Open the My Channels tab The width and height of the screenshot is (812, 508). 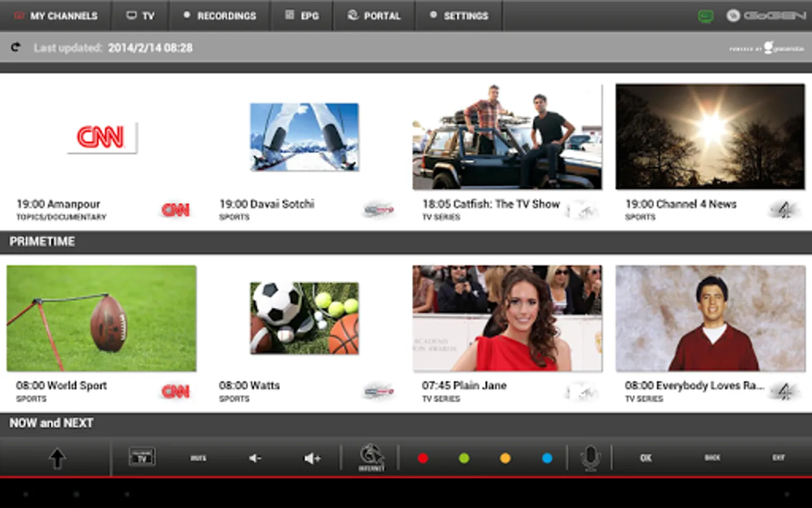[x=56, y=16]
